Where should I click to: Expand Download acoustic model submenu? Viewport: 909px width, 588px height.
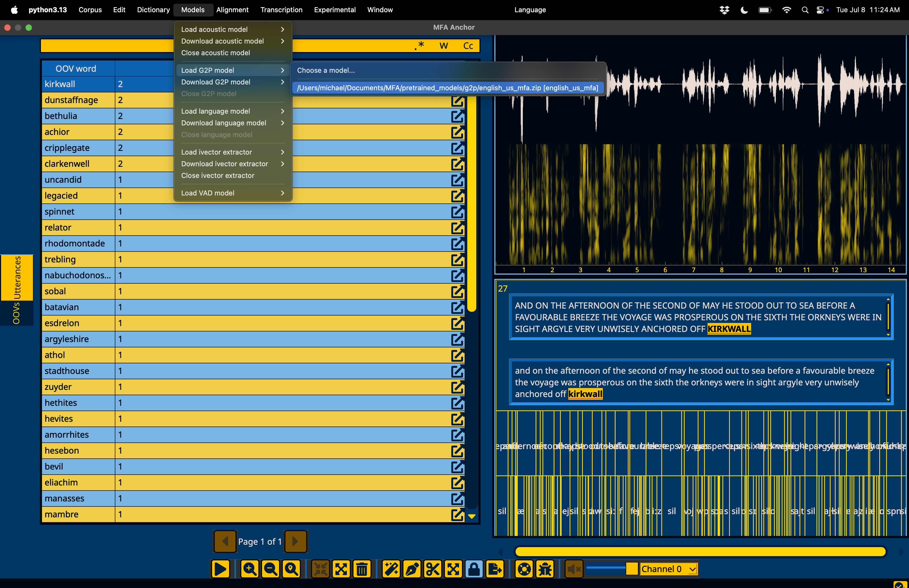pos(233,41)
